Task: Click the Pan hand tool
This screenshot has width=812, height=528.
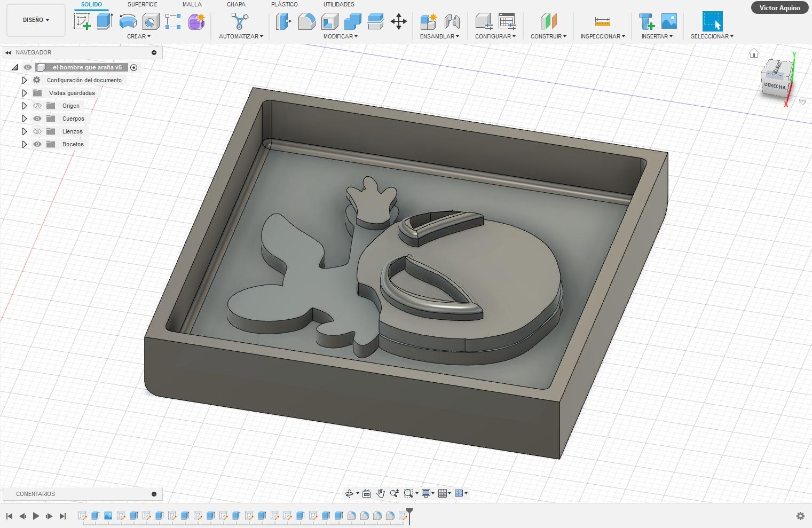Action: click(381, 493)
